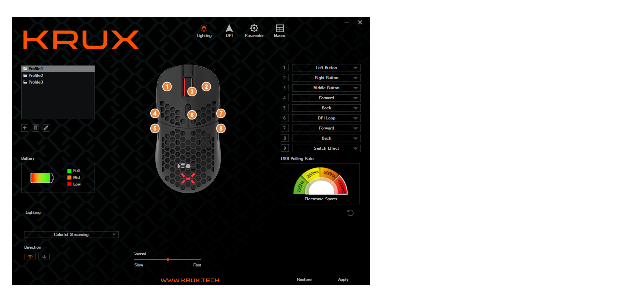Click the circular reset arrow icon

351,213
